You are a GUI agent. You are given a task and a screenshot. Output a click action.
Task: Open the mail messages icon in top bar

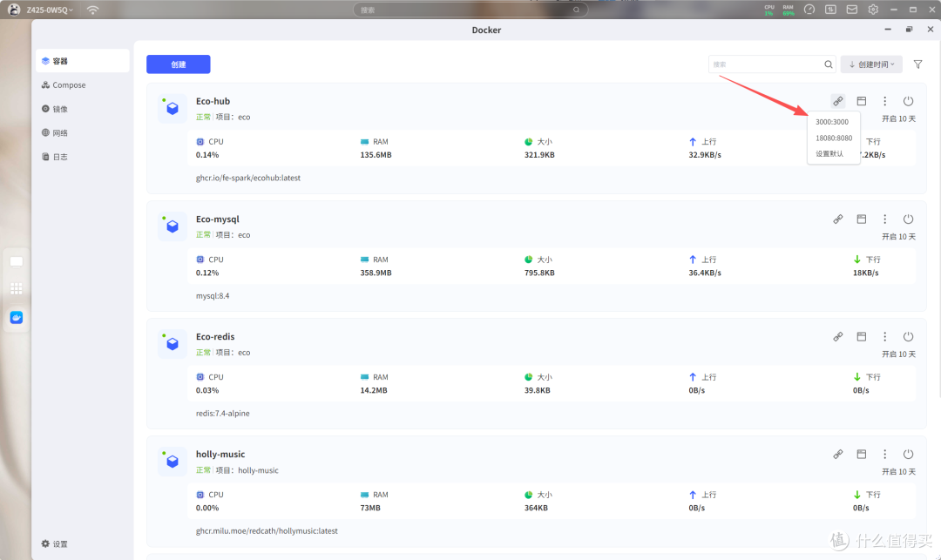[x=851, y=10]
